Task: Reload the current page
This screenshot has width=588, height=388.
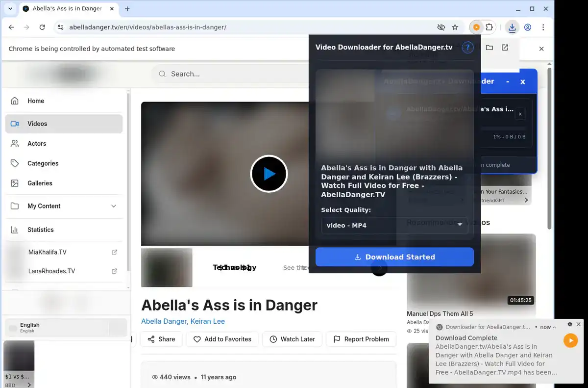Action: tap(42, 27)
